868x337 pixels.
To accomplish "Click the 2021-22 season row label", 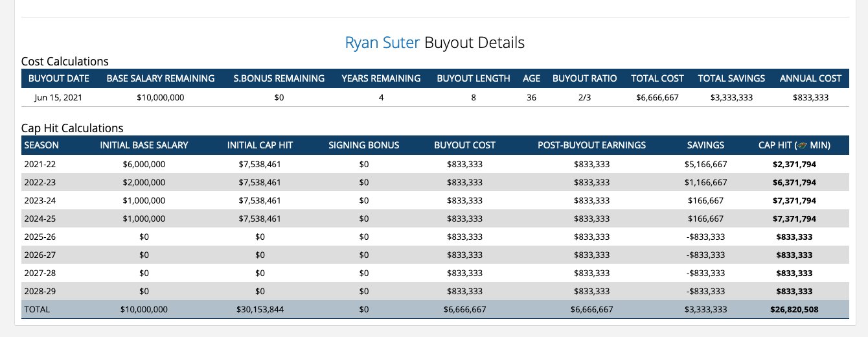I will tap(40, 164).
